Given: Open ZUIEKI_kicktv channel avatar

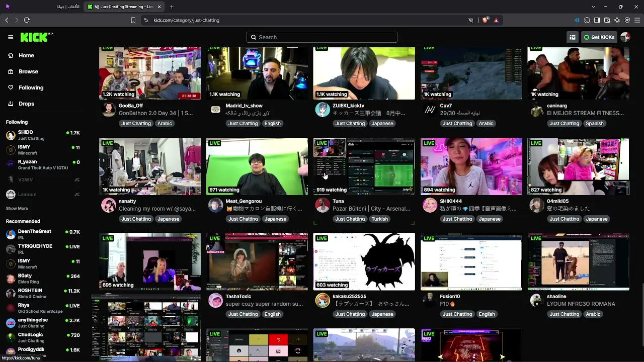Looking at the screenshot, I should 323,109.
